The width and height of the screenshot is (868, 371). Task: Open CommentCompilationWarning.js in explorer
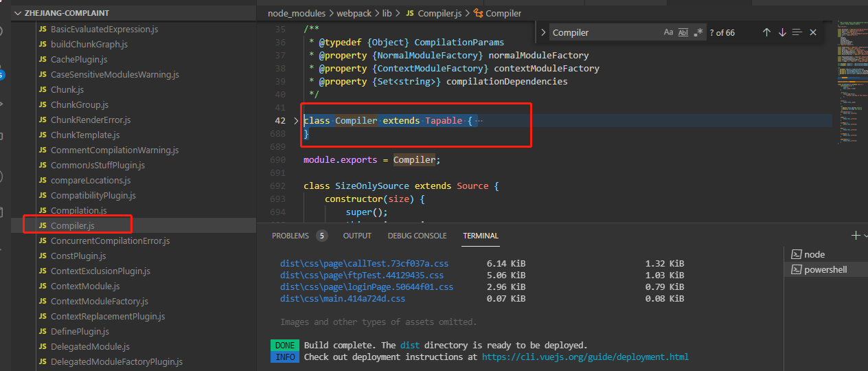click(x=115, y=150)
